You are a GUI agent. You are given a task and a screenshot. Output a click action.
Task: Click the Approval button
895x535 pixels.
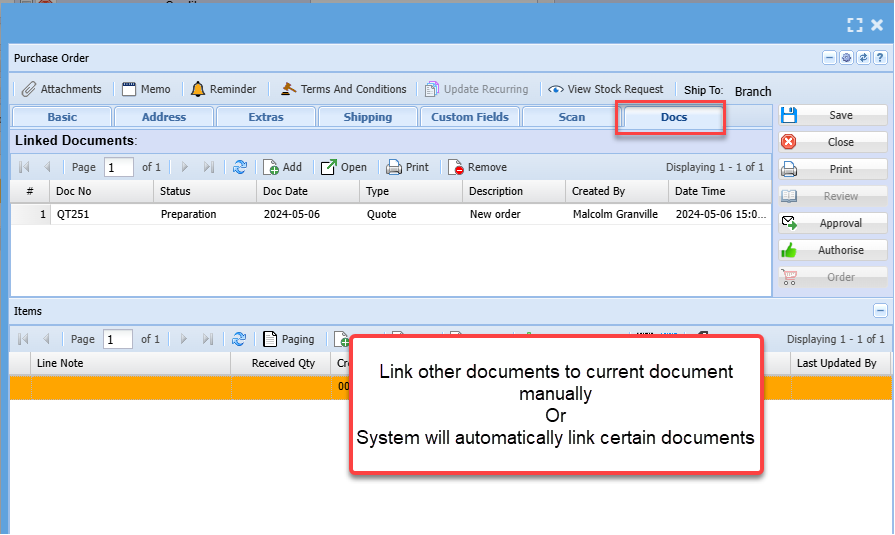832,223
